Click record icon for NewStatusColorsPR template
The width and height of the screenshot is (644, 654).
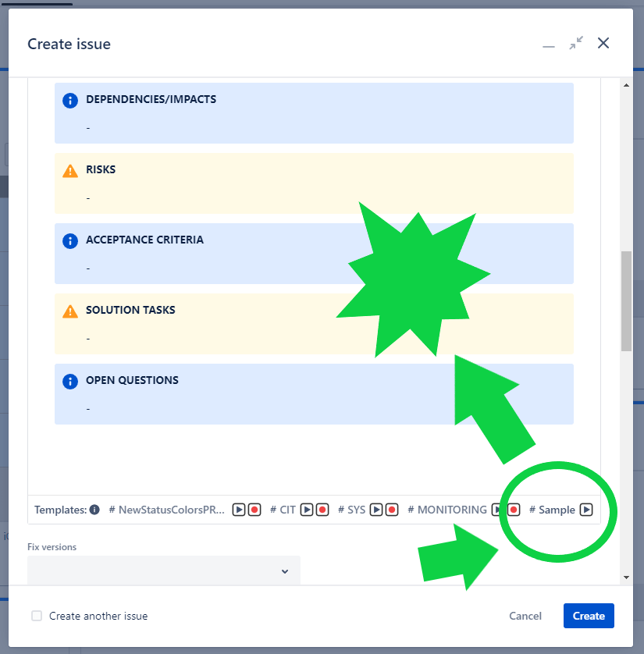point(254,510)
